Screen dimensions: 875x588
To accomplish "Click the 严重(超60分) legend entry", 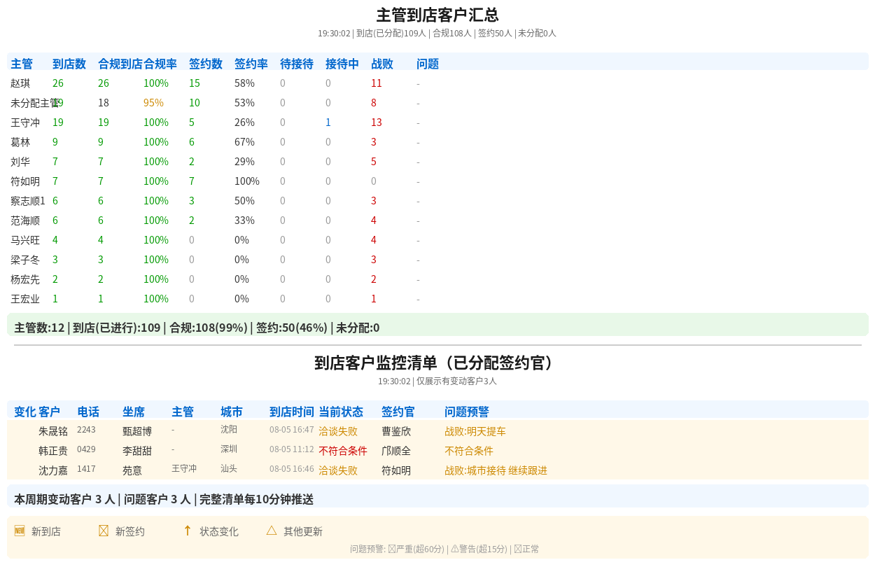I will [416, 549].
